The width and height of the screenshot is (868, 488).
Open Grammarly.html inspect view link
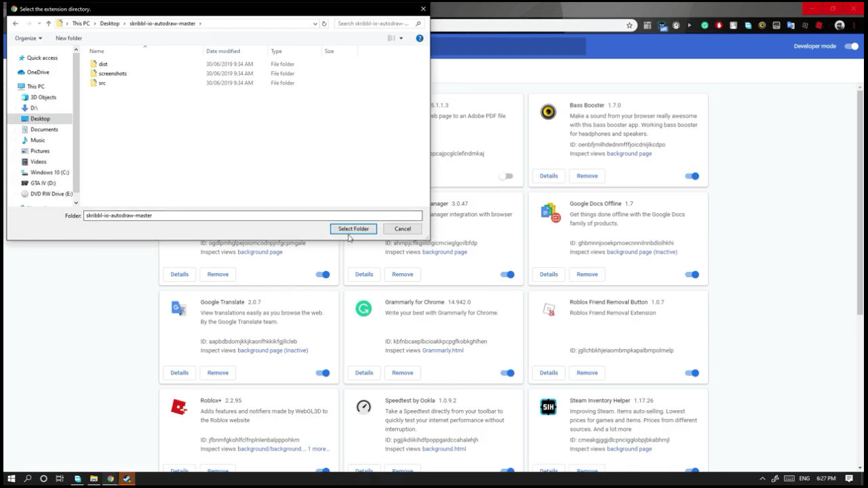click(443, 350)
